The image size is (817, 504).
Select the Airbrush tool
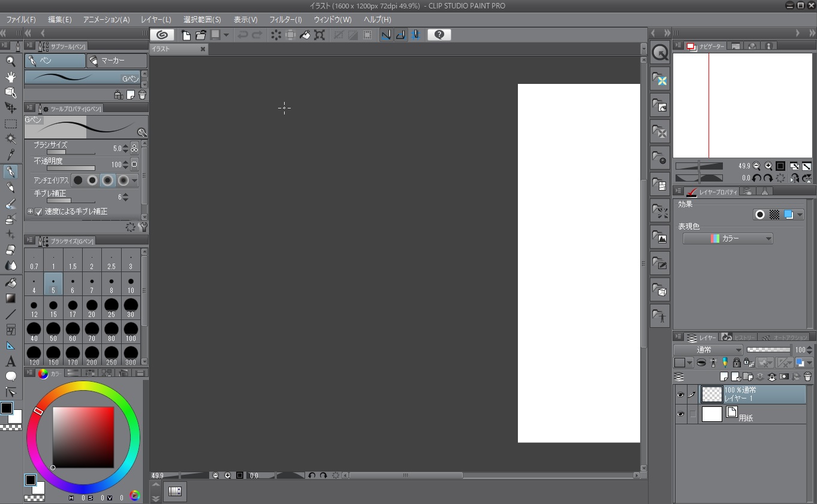pyautogui.click(x=10, y=219)
